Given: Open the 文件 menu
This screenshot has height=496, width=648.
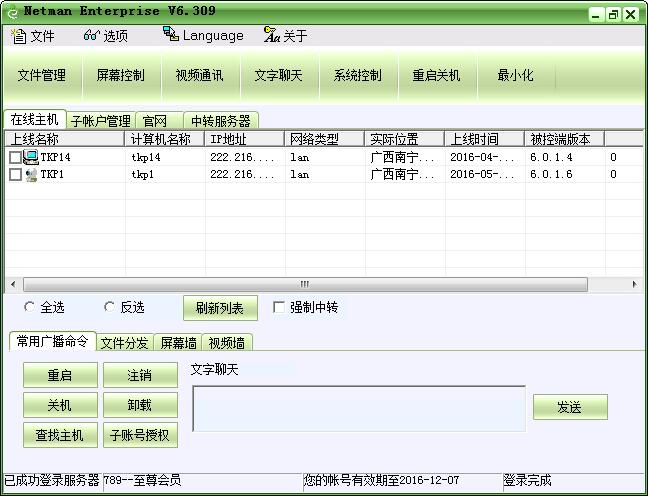Looking at the screenshot, I should [x=42, y=36].
